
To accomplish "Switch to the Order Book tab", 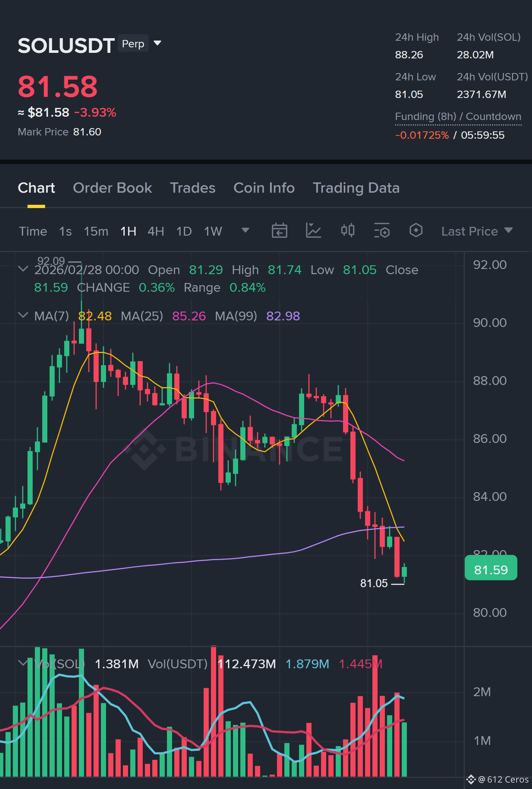I will point(112,188).
